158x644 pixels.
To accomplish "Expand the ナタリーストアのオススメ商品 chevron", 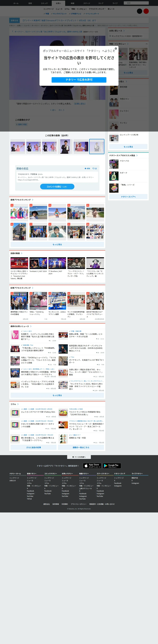I will click(137, 155).
